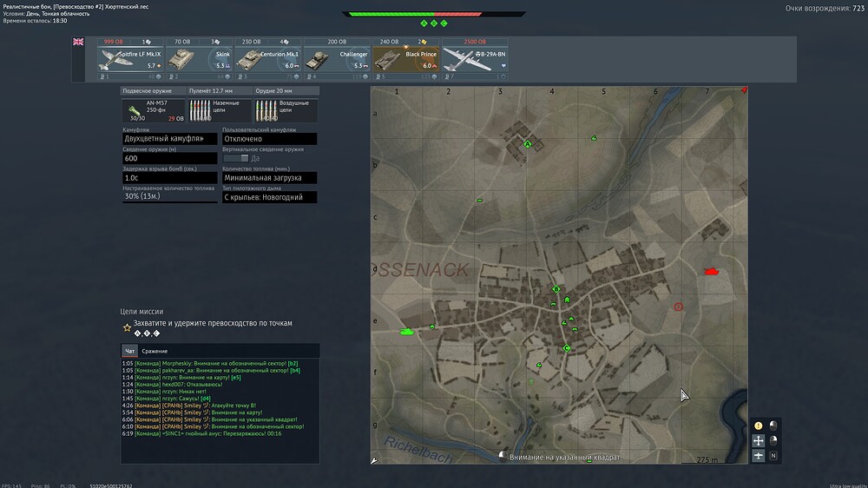Click the Орудие 20 мм header

pyautogui.click(x=286, y=90)
